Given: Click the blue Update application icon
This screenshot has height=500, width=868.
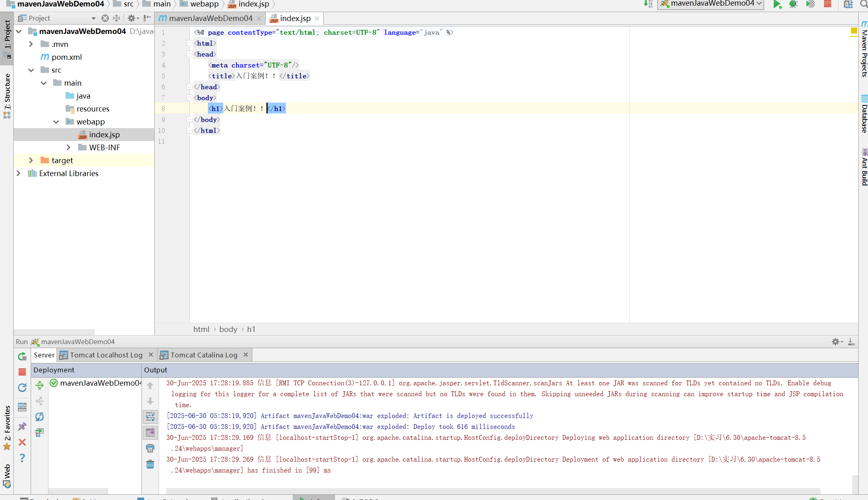Looking at the screenshot, I should [22, 388].
